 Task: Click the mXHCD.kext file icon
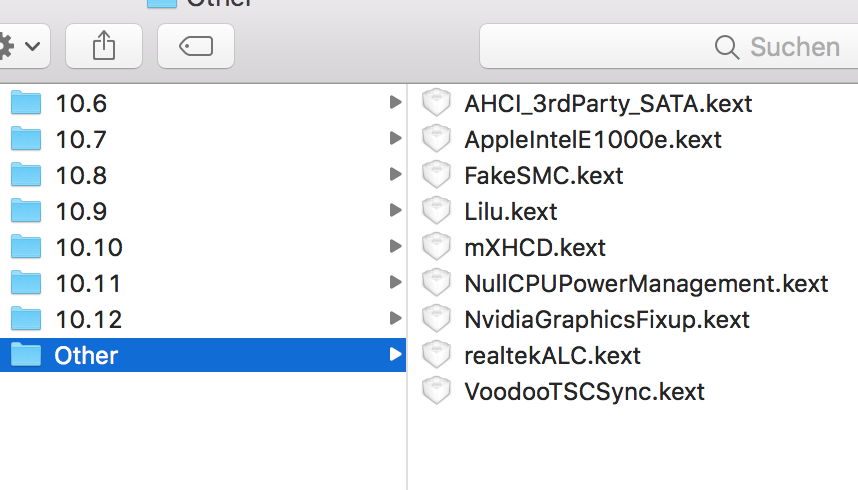(436, 247)
